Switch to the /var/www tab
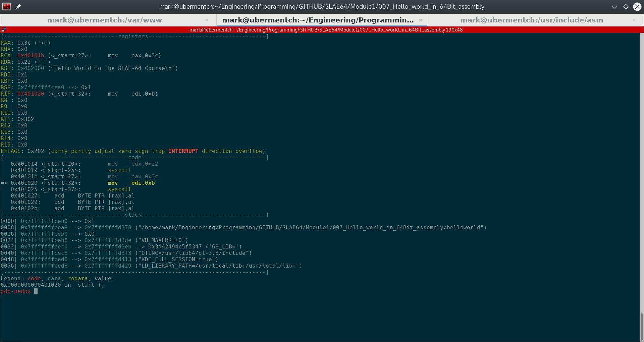 click(105, 20)
